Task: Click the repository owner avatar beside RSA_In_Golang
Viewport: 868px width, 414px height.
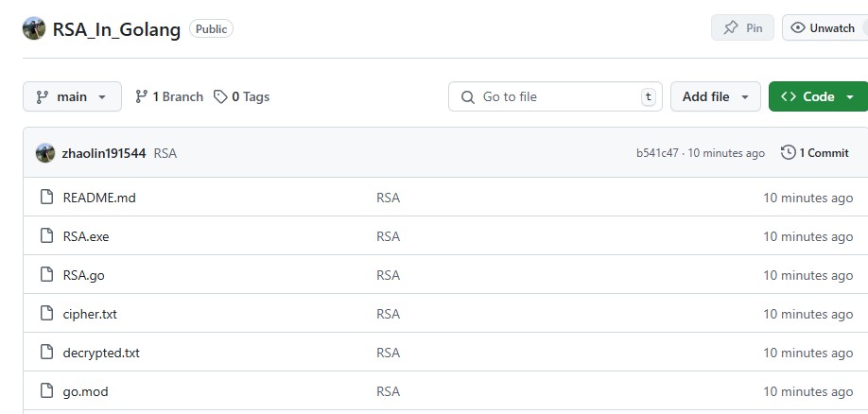Action: point(34,28)
